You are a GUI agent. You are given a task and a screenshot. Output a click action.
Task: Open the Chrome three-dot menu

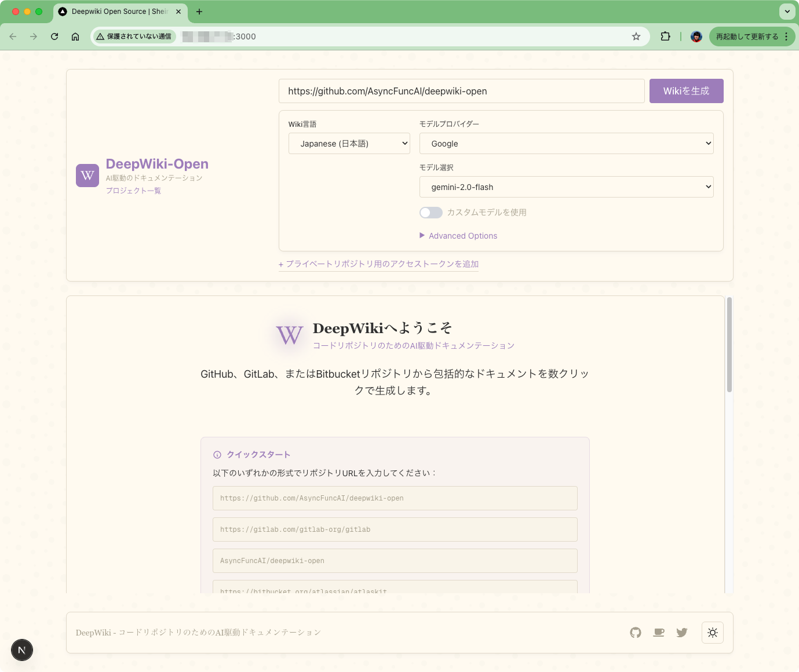(786, 36)
